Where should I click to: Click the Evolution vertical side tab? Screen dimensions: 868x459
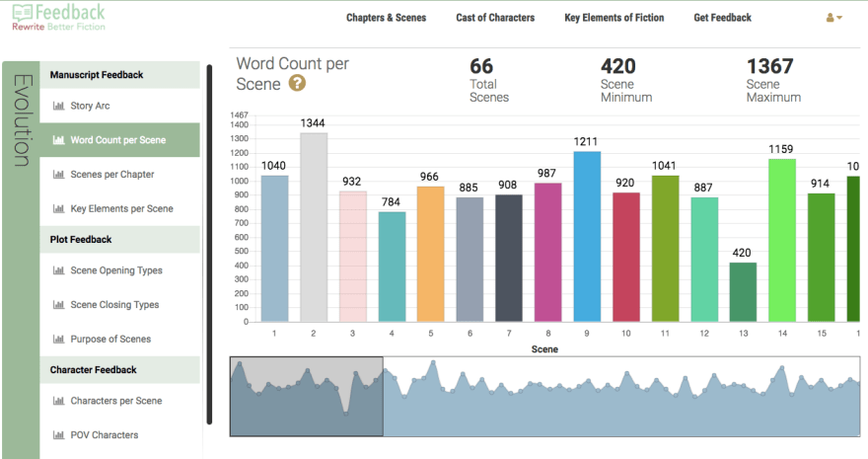point(22,118)
